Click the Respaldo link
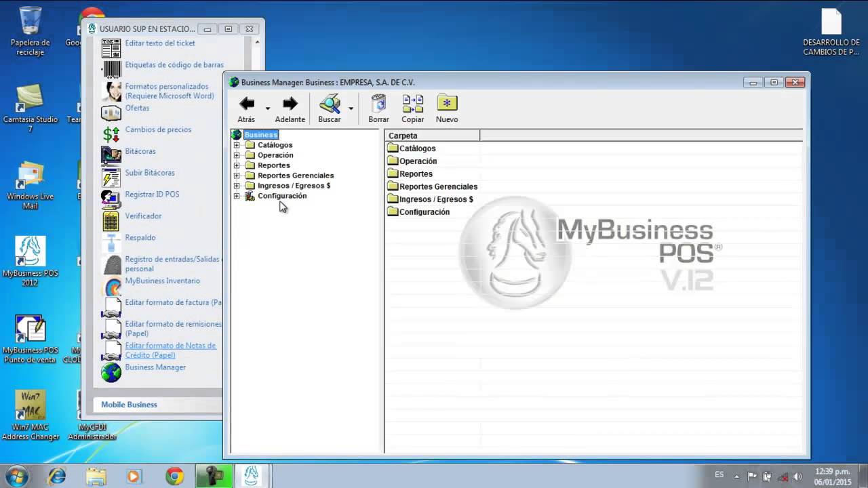This screenshot has width=868, height=488. pos(140,238)
